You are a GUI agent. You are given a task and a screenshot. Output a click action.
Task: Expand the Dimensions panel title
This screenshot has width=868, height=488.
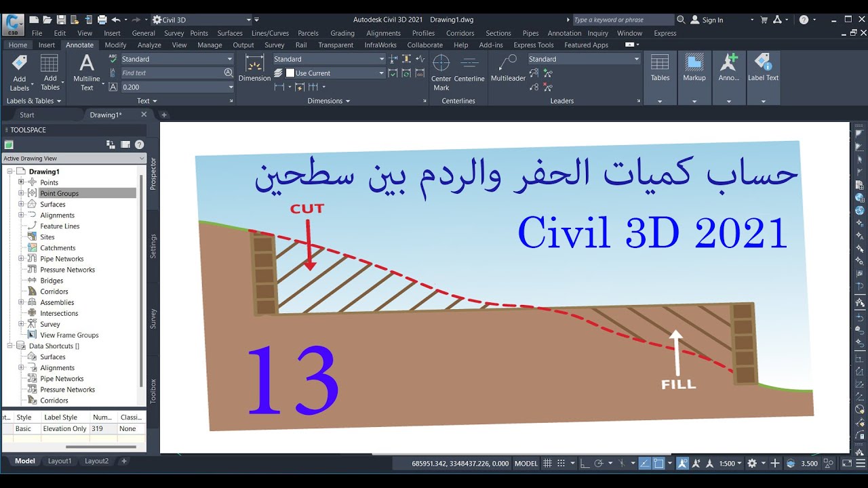tap(329, 101)
